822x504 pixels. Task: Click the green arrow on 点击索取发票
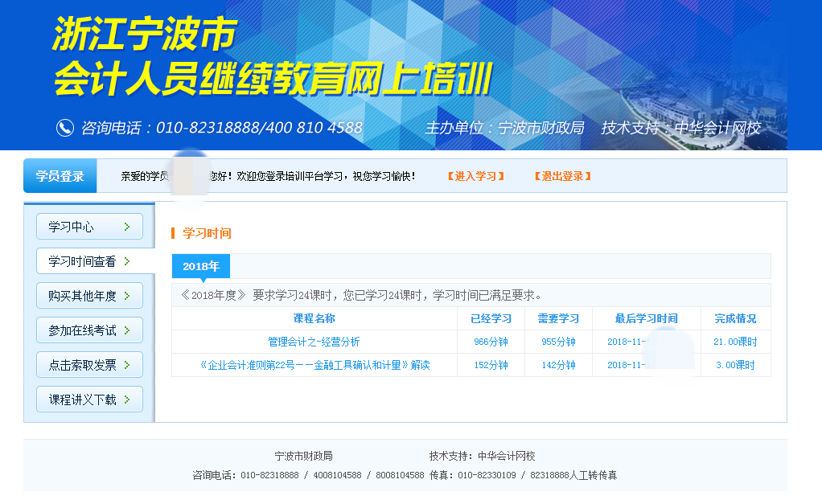tap(127, 365)
